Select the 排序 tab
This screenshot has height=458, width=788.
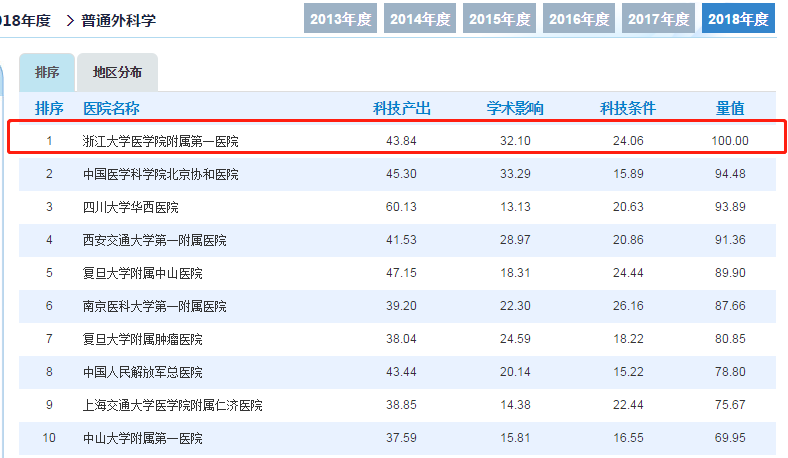(x=47, y=72)
